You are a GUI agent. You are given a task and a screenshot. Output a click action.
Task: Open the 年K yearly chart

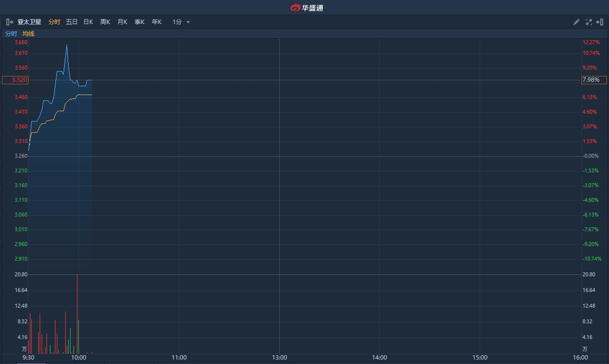[x=156, y=22]
